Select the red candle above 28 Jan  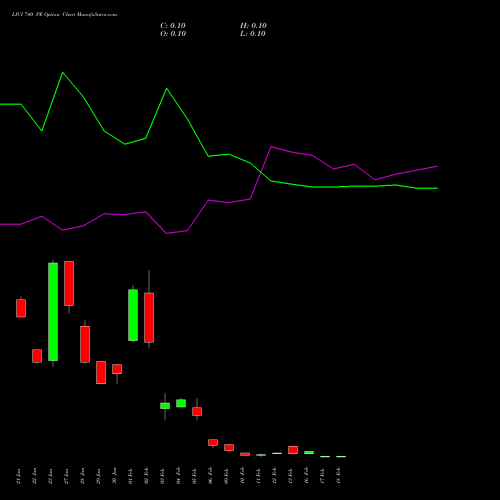point(85,344)
